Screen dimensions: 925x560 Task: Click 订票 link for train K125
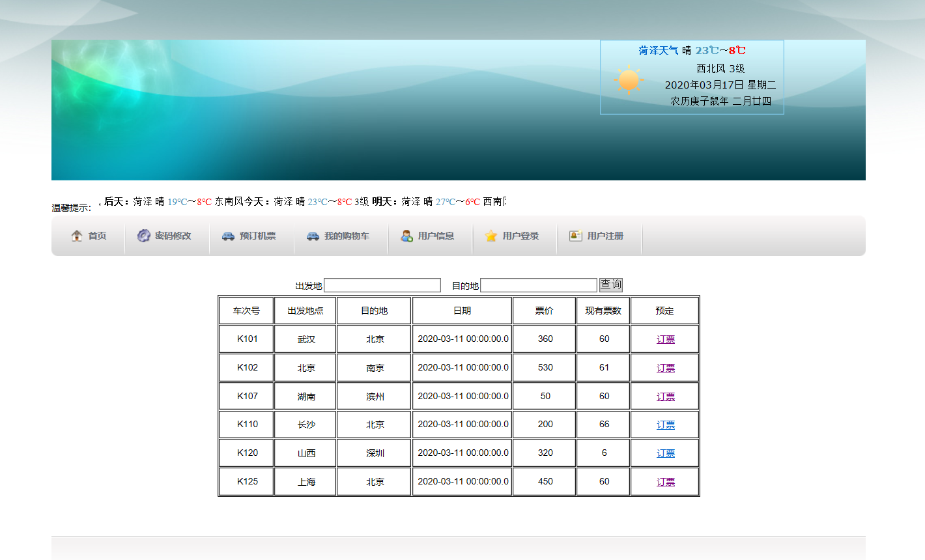[x=666, y=482]
